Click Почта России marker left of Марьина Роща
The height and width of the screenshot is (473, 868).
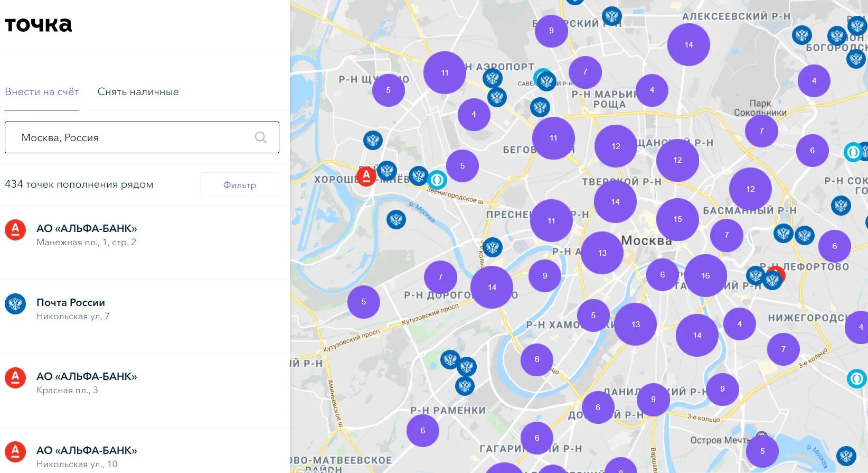540,107
